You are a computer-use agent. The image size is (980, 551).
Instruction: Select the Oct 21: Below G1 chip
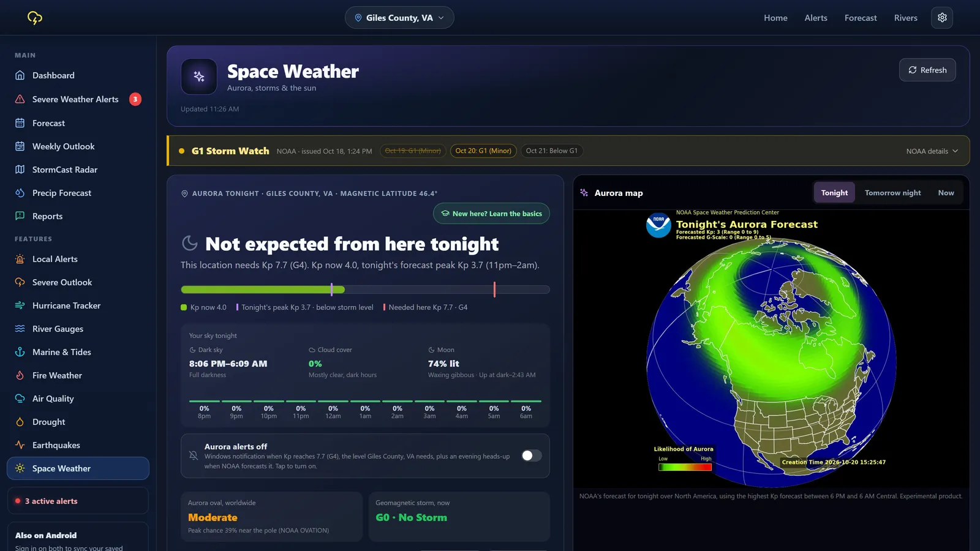[x=551, y=151]
